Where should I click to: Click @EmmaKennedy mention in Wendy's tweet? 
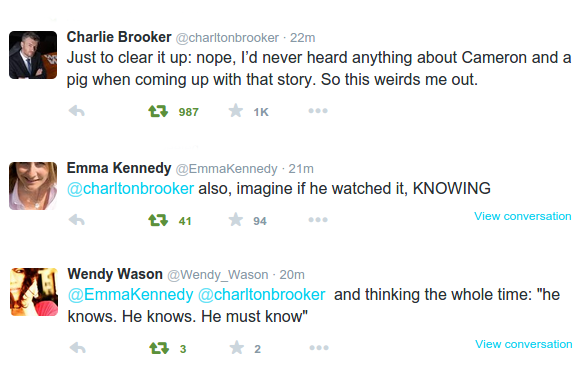[x=130, y=295]
